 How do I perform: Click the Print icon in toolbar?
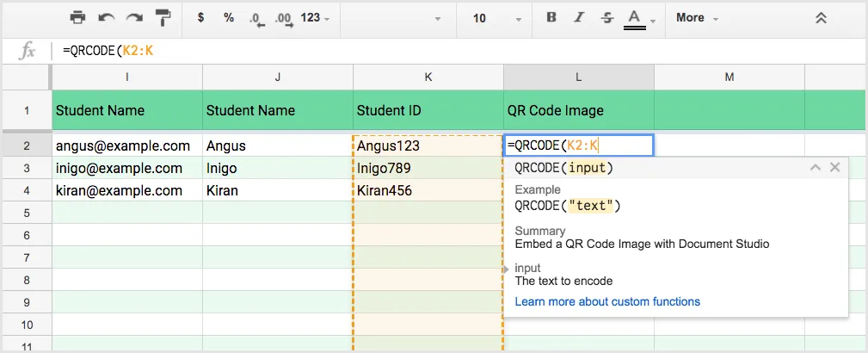pyautogui.click(x=78, y=18)
